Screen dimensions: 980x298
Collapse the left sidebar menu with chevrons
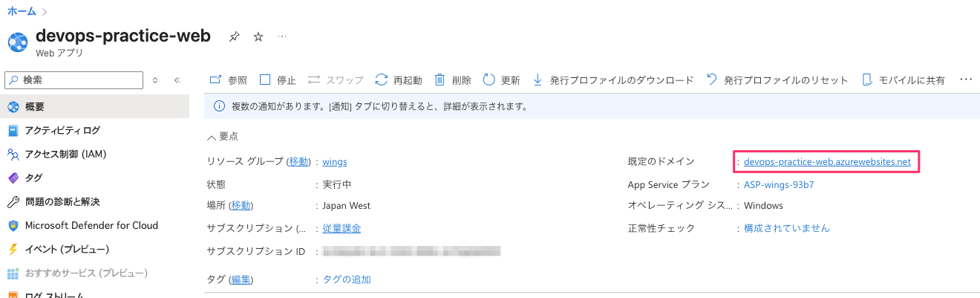pyautogui.click(x=177, y=80)
